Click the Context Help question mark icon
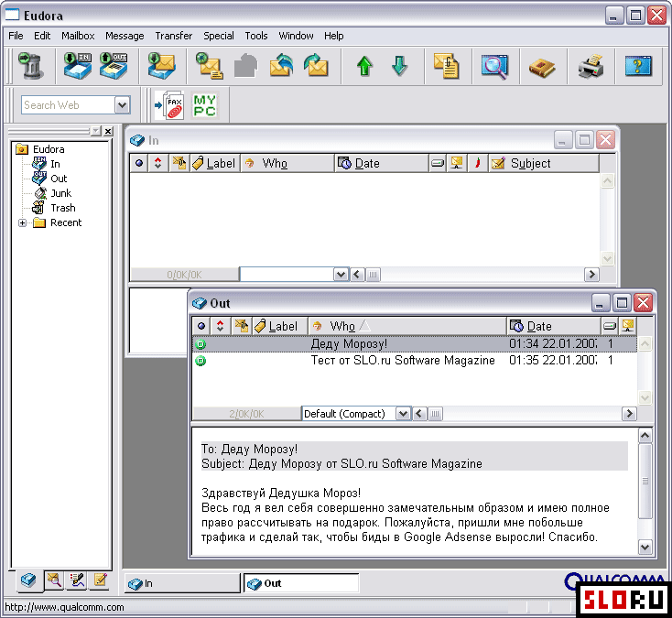This screenshot has height=618, width=672. [638, 67]
